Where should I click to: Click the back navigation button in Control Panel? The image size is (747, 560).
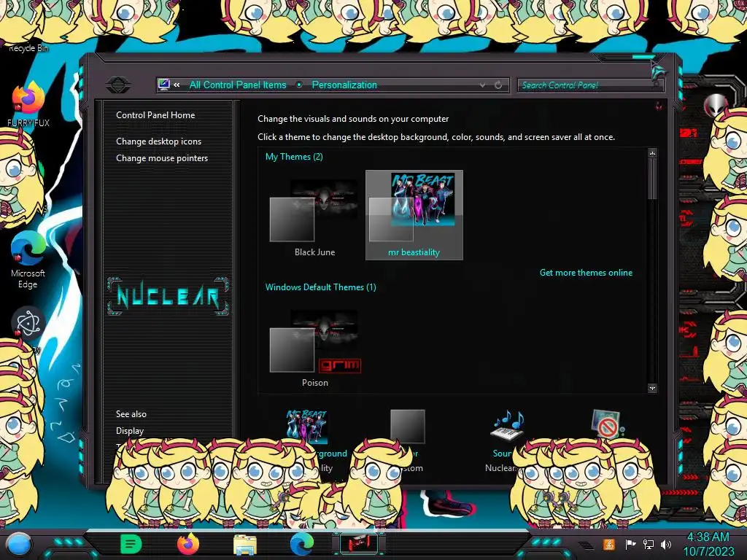click(118, 85)
